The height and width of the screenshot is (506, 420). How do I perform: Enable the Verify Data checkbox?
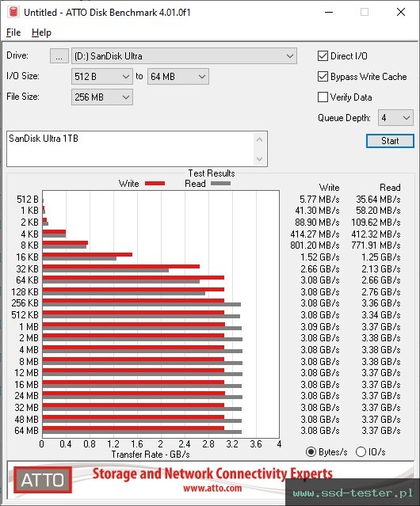click(x=323, y=97)
